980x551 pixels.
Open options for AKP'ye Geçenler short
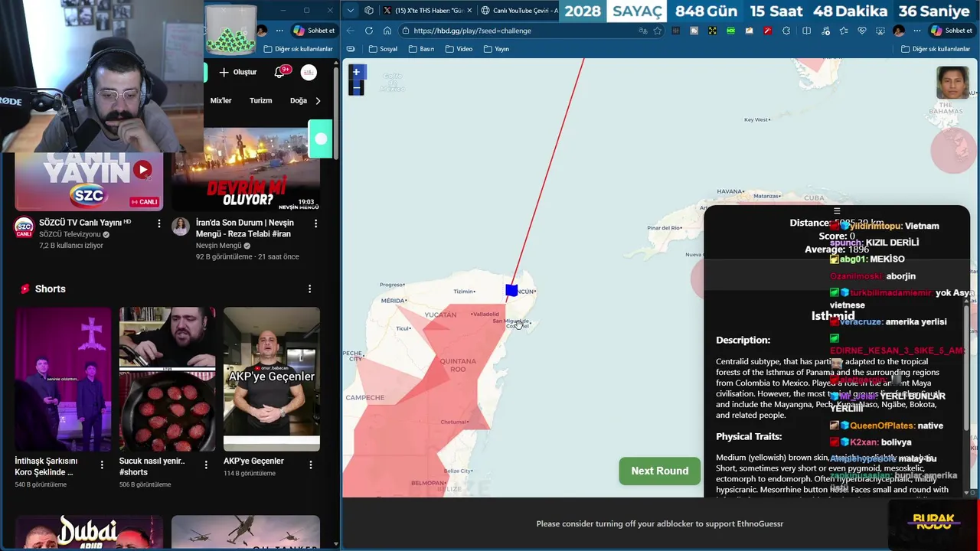[x=310, y=465]
